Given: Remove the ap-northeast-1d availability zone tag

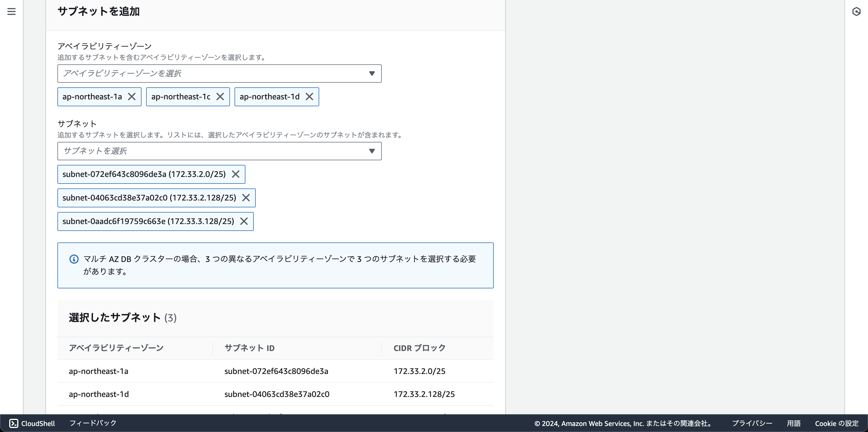Looking at the screenshot, I should (x=309, y=97).
